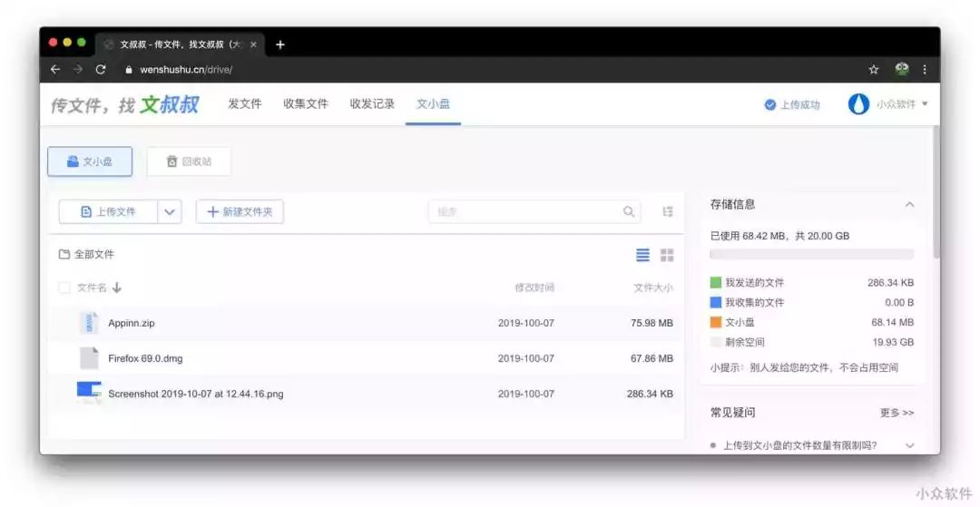Click the search magnifier icon

(x=629, y=211)
